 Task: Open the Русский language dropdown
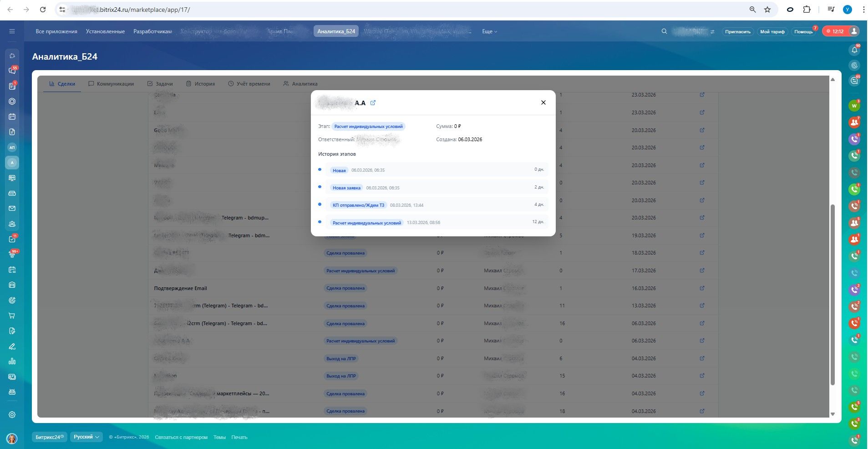[86, 437]
